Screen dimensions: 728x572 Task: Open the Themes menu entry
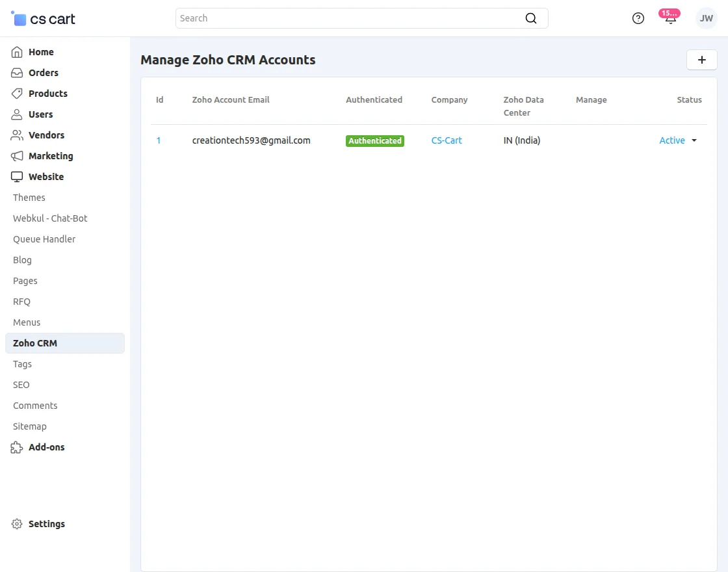tap(29, 198)
